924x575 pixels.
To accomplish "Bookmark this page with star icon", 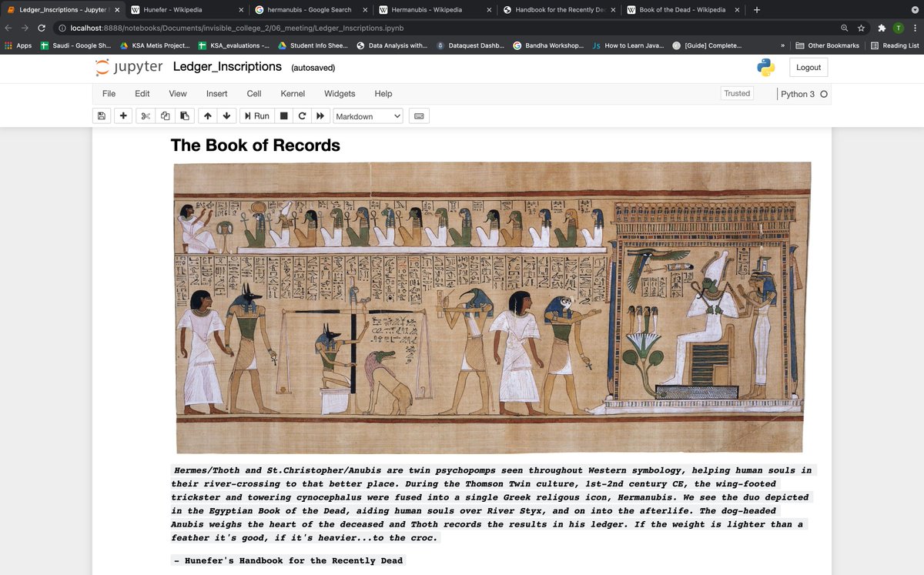I will point(861,28).
